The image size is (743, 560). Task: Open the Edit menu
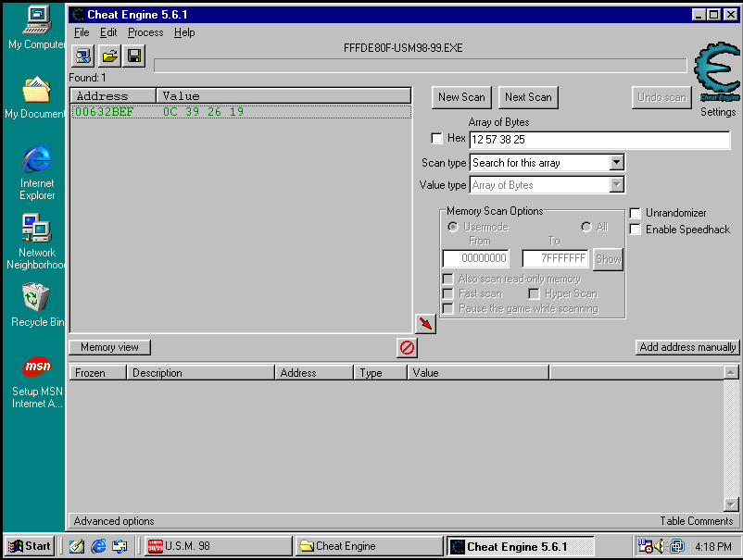coord(108,32)
